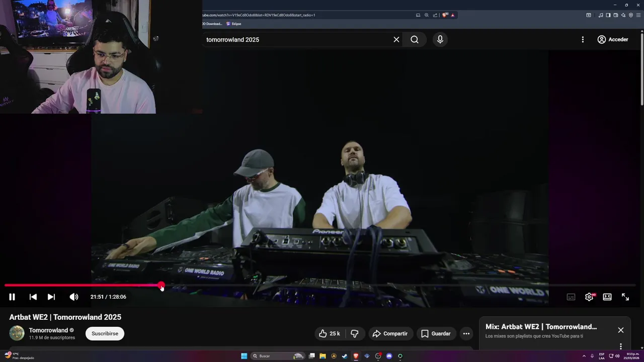Skip to the previous video in the mix
The width and height of the screenshot is (644, 362).
point(33,297)
